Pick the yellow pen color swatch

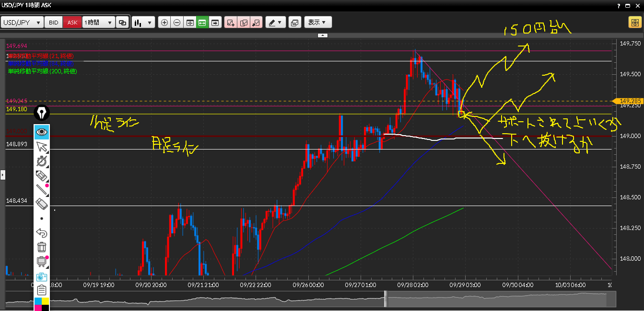45,301
